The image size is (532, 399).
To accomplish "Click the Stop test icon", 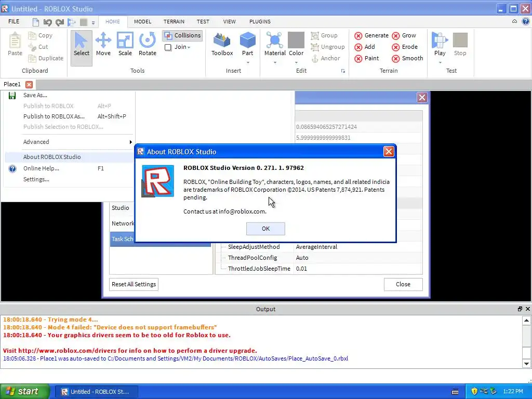I will point(460,40).
